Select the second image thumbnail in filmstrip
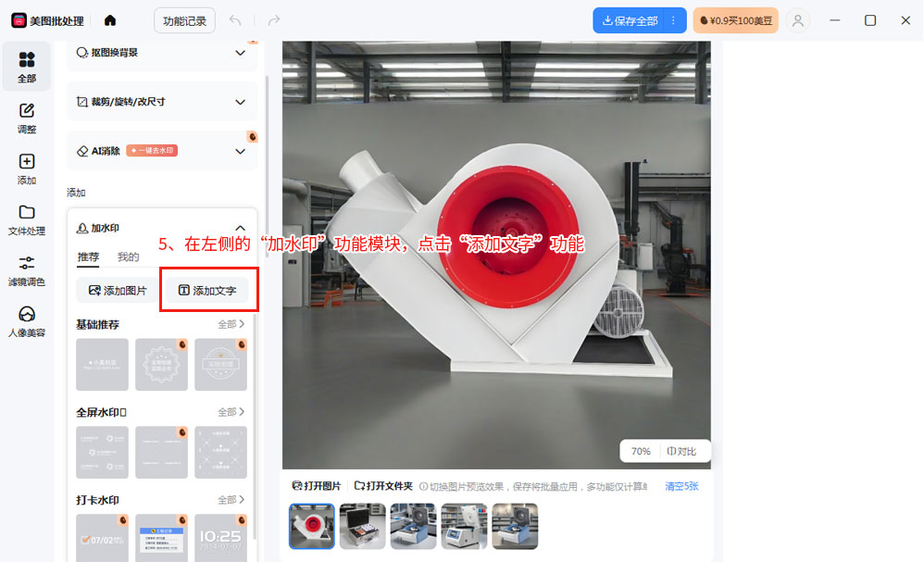Screen dimensions: 924x562 pos(362,526)
